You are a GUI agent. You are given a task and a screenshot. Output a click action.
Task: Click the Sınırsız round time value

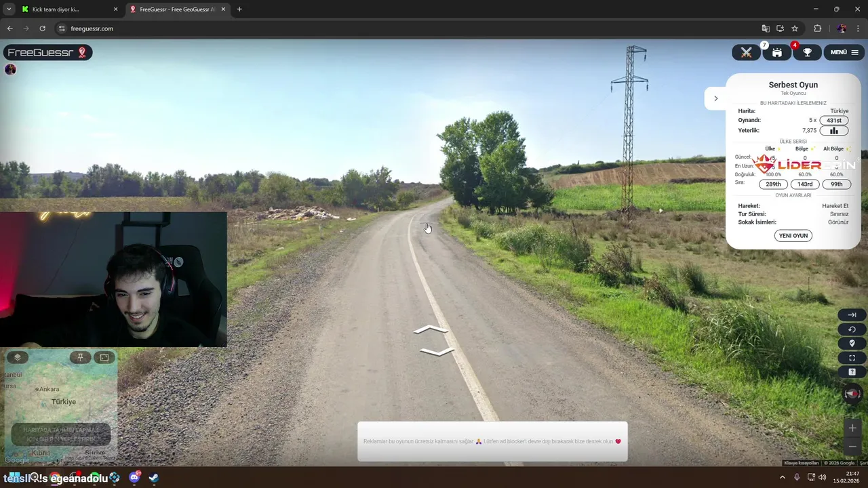(839, 214)
